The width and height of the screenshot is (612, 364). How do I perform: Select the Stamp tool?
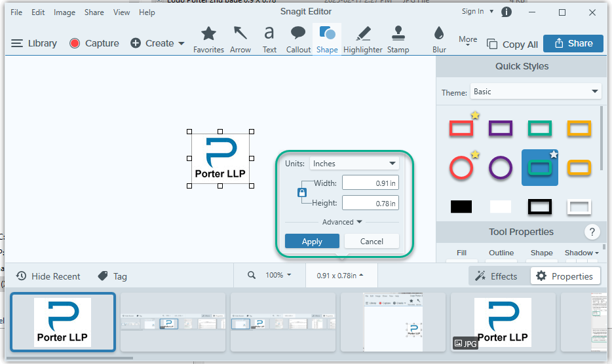[398, 39]
